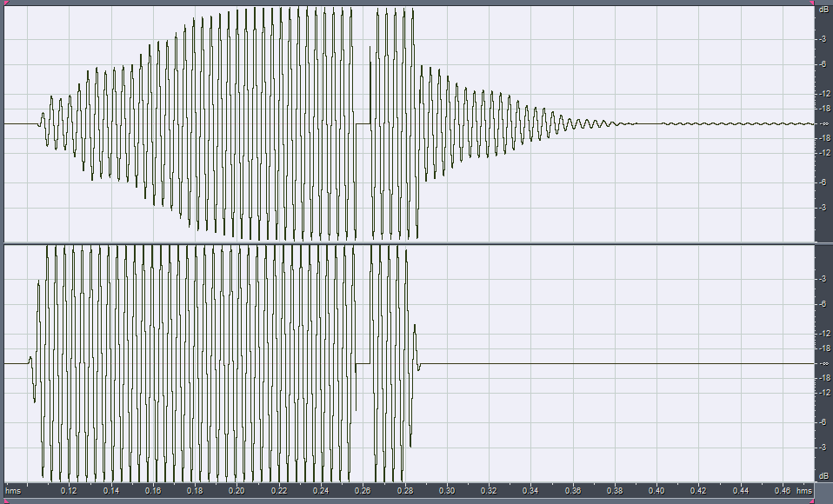Click the -3 label in lower channel's positive half
The width and height of the screenshot is (833, 504).
tap(823, 279)
